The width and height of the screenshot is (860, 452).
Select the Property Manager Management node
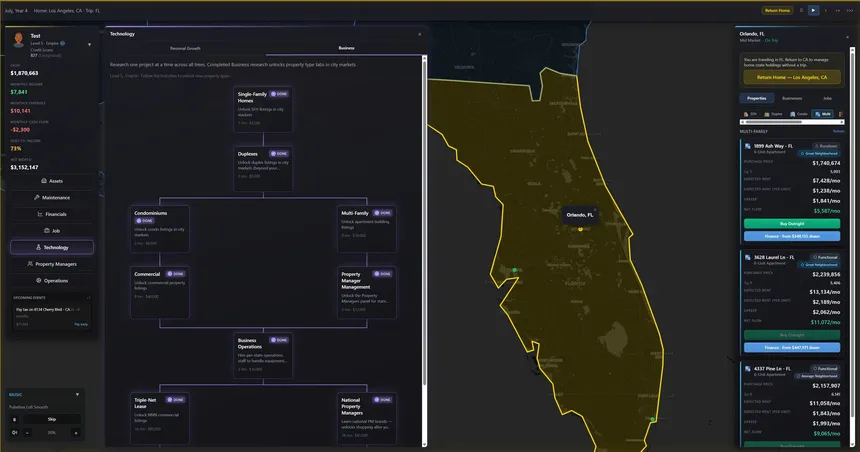[x=366, y=292]
